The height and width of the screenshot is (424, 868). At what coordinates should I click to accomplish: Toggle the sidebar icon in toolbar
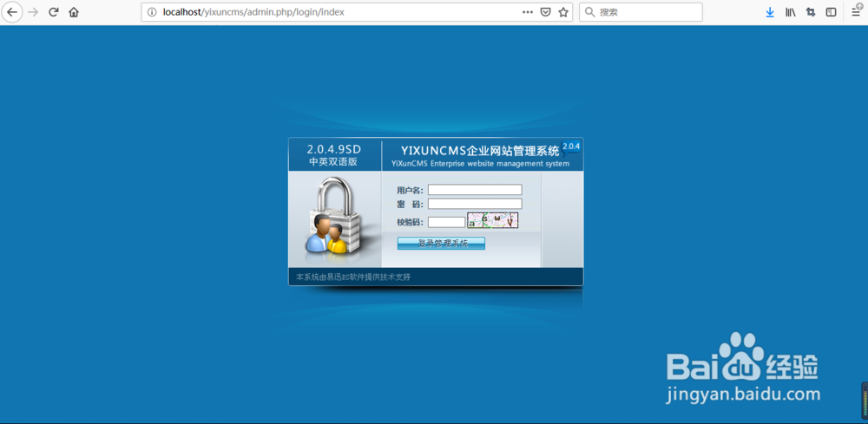831,12
